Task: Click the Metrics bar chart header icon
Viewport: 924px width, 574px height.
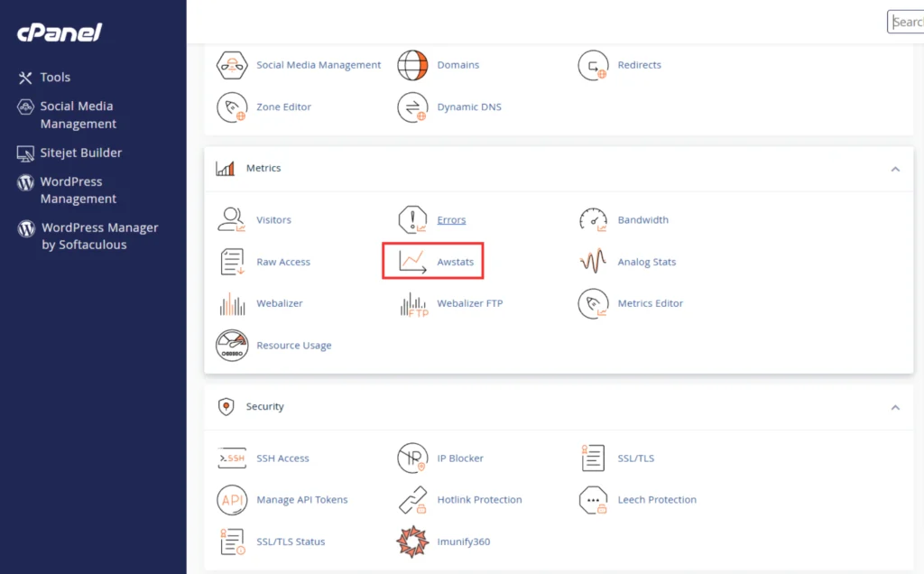Action: (x=225, y=169)
